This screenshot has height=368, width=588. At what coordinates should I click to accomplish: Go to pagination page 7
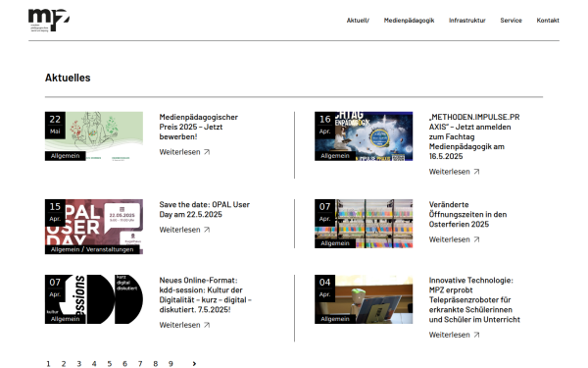coord(140,363)
